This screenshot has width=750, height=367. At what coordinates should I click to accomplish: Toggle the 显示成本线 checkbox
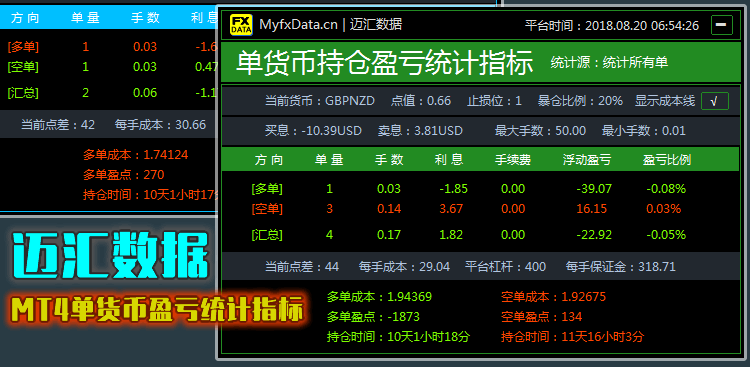tap(715, 101)
